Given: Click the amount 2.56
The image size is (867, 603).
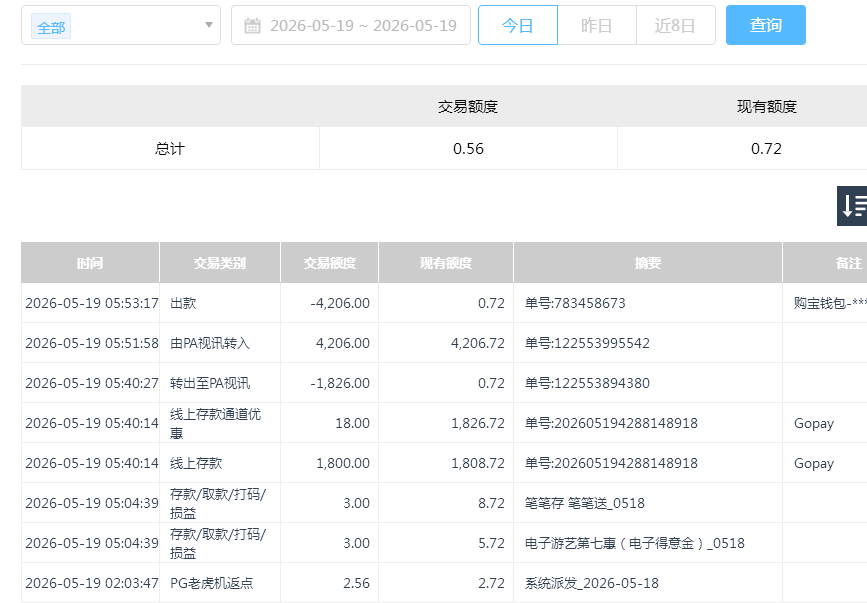Looking at the screenshot, I should pyautogui.click(x=356, y=583).
